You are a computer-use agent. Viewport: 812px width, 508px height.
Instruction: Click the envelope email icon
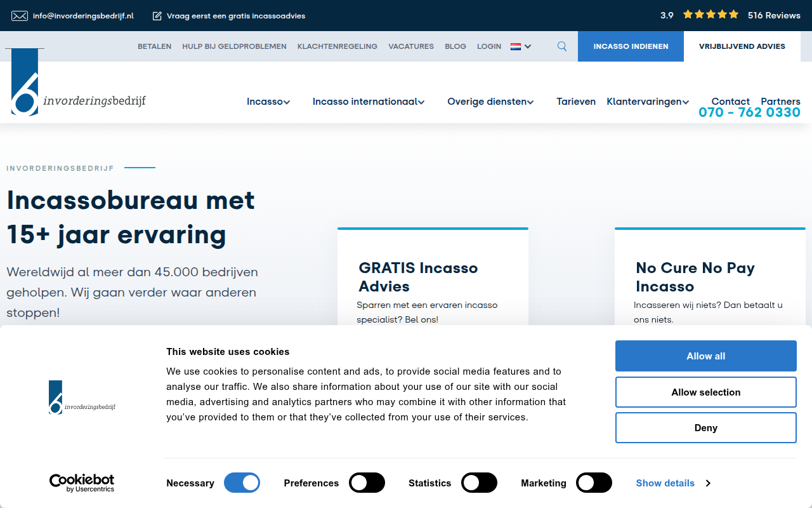20,16
